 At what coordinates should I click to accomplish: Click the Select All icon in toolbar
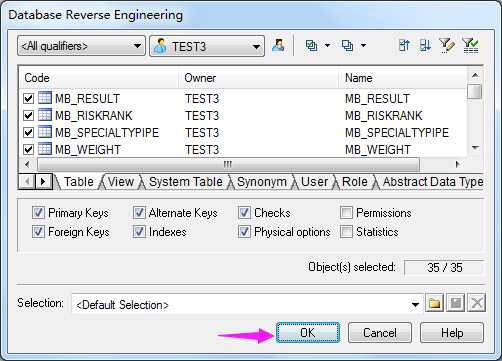tap(311, 46)
